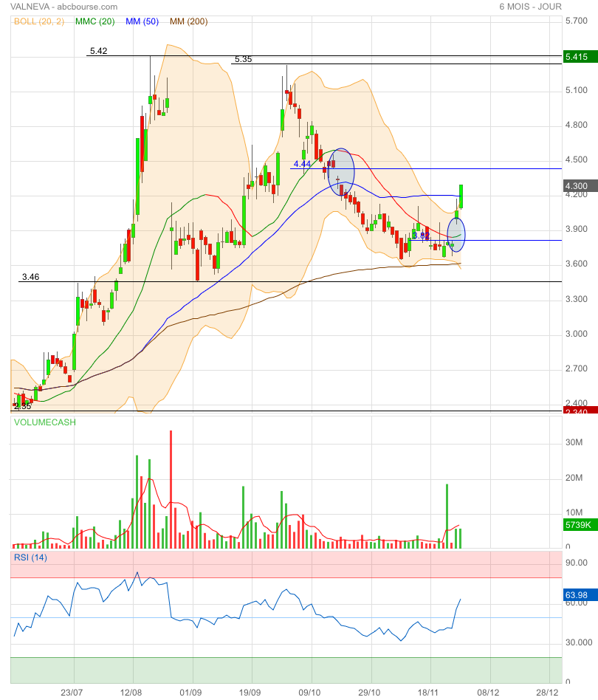
Task: Click the 3.46 support line label
Action: [x=30, y=277]
